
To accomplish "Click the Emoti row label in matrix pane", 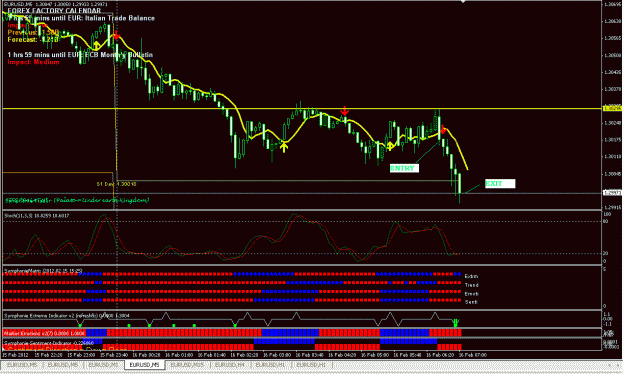I will click(472, 294).
